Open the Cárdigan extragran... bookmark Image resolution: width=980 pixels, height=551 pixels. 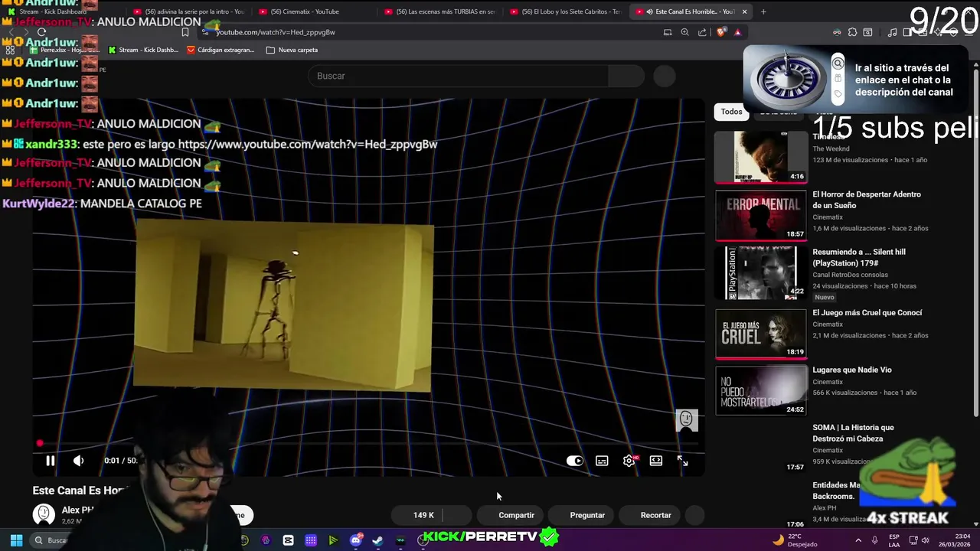(x=220, y=50)
